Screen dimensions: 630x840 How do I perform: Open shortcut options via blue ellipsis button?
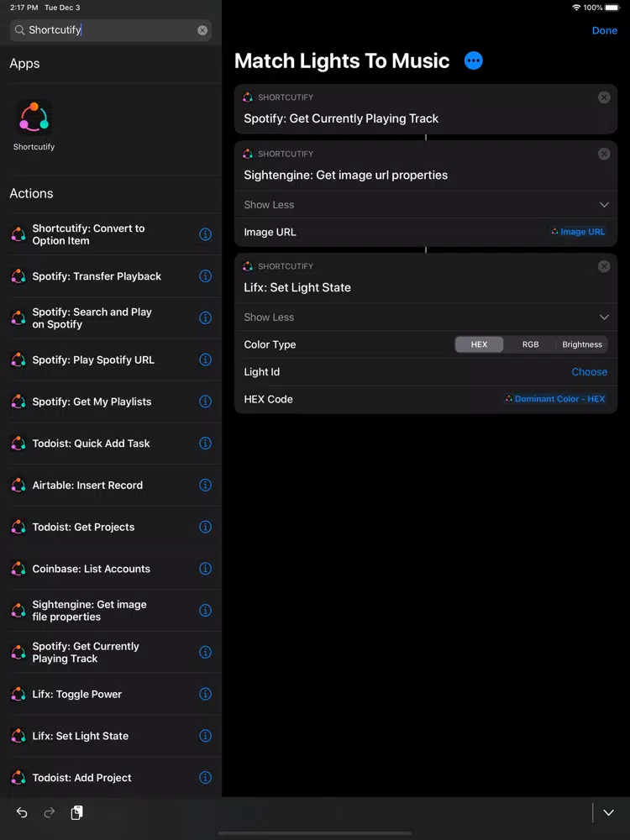473,60
